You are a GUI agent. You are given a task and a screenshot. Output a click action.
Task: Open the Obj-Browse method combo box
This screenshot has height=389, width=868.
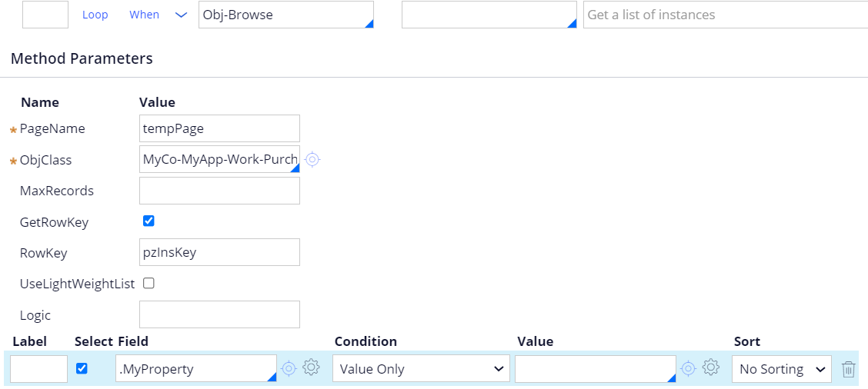286,15
